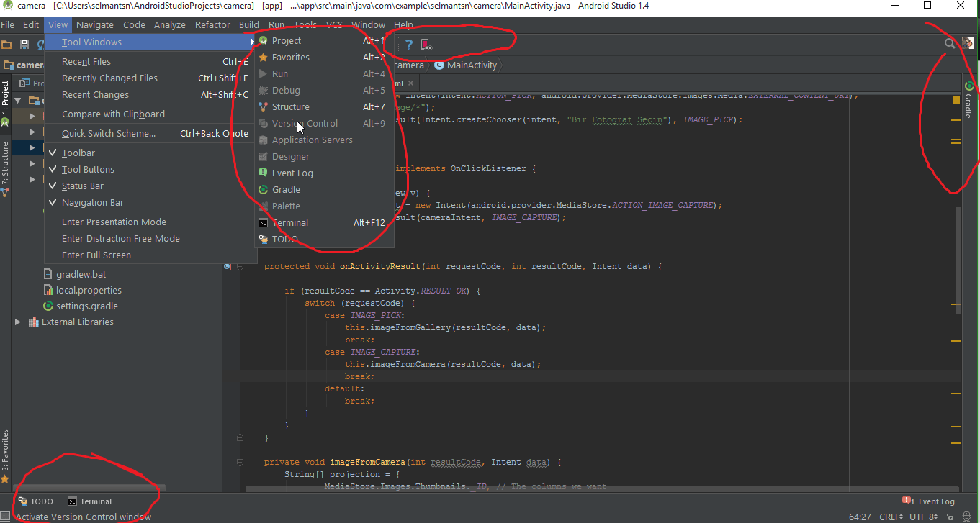Click the override gutter icon beside onActivityResult

pos(227,266)
